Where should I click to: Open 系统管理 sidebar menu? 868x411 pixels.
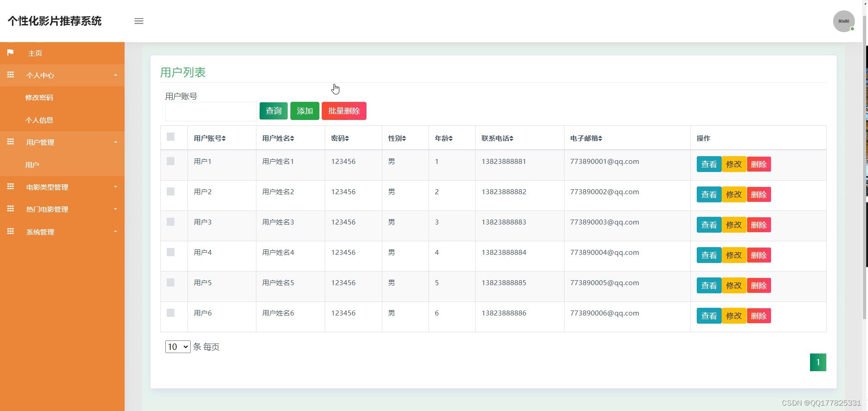62,232
